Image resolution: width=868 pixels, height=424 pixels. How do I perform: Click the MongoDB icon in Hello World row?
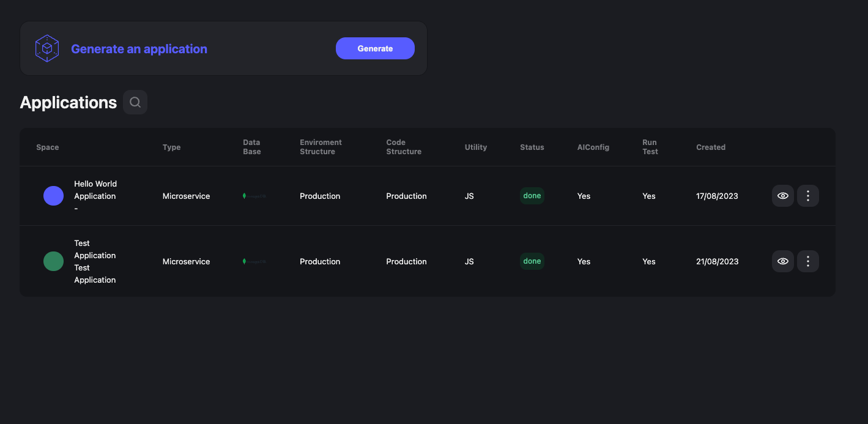[254, 196]
